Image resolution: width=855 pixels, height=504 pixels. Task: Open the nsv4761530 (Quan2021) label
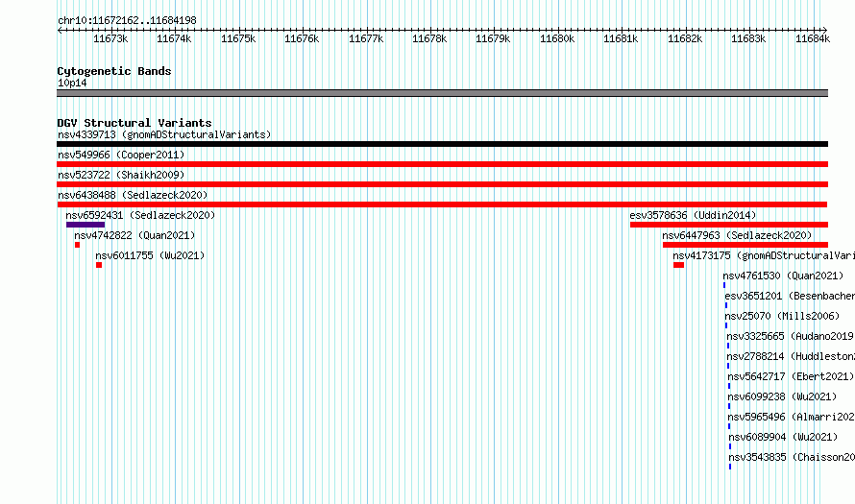coord(783,276)
